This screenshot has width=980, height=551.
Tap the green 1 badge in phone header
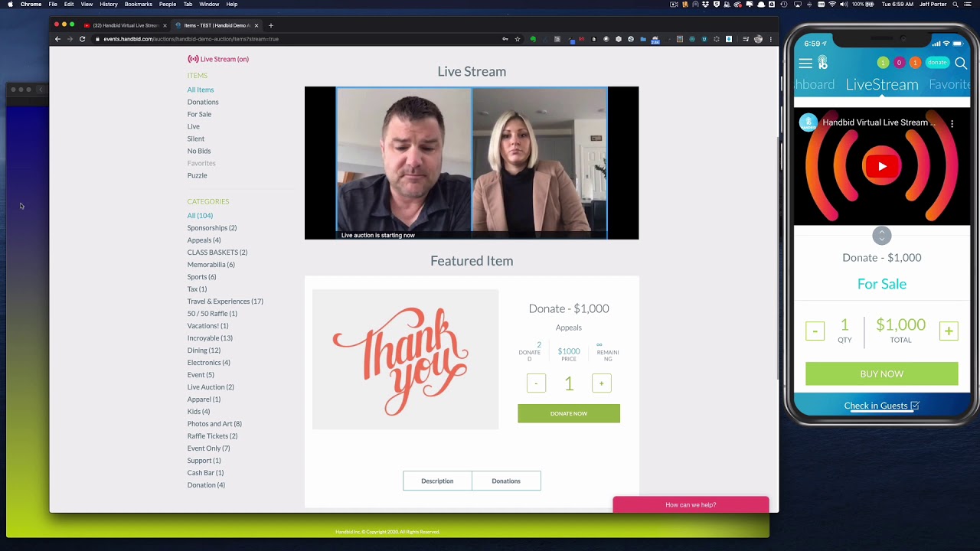click(x=883, y=63)
